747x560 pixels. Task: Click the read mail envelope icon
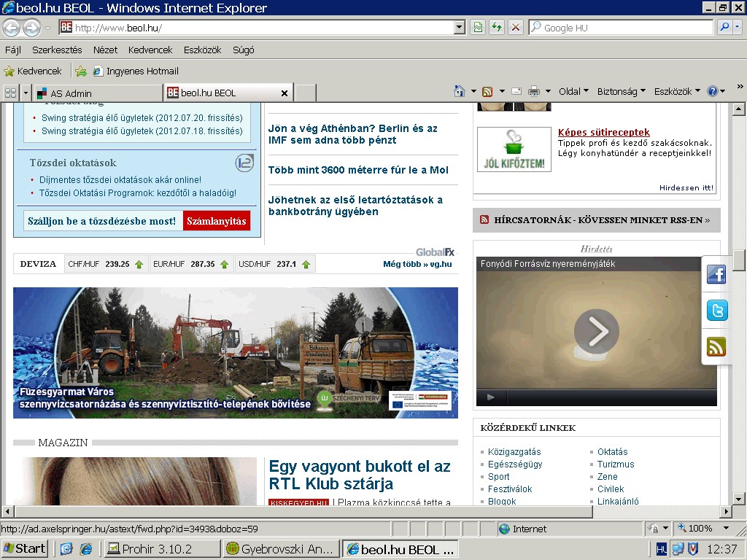pos(516,91)
